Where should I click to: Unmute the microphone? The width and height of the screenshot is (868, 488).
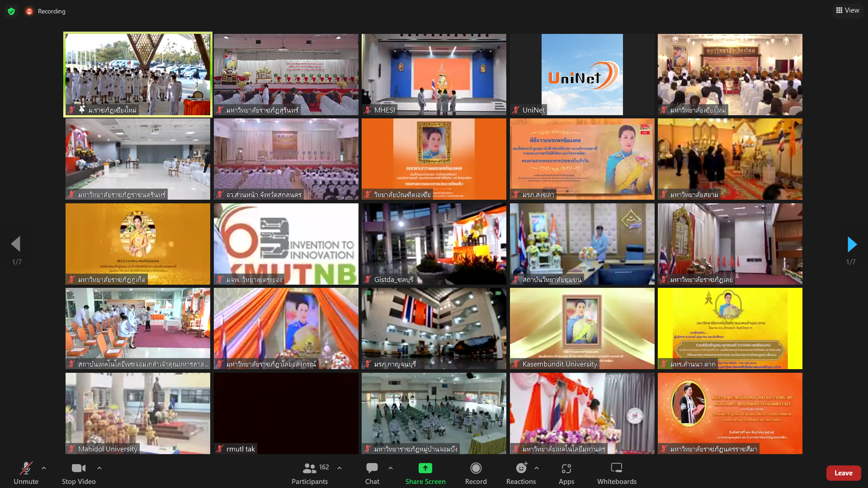26,469
